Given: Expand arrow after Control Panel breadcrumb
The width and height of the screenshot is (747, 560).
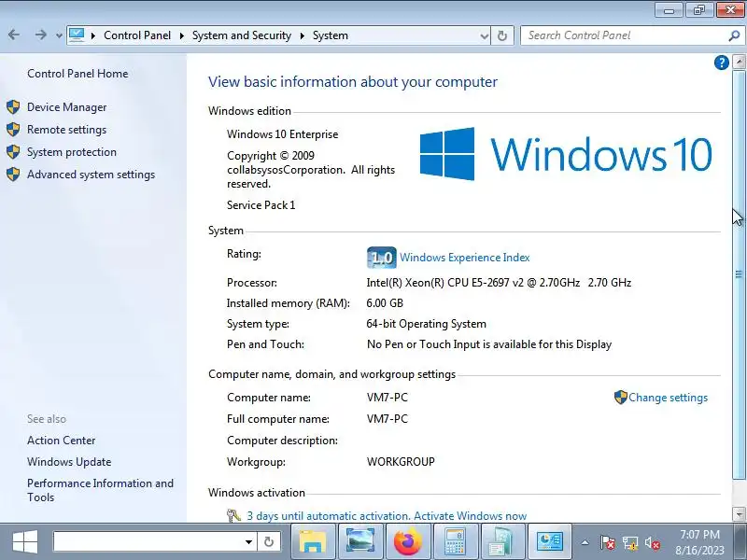Looking at the screenshot, I should point(182,35).
